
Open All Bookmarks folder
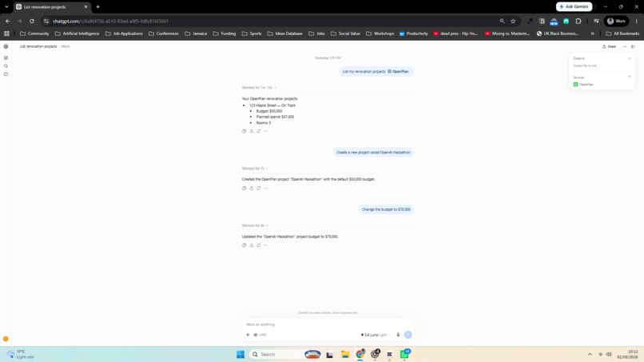(x=622, y=34)
